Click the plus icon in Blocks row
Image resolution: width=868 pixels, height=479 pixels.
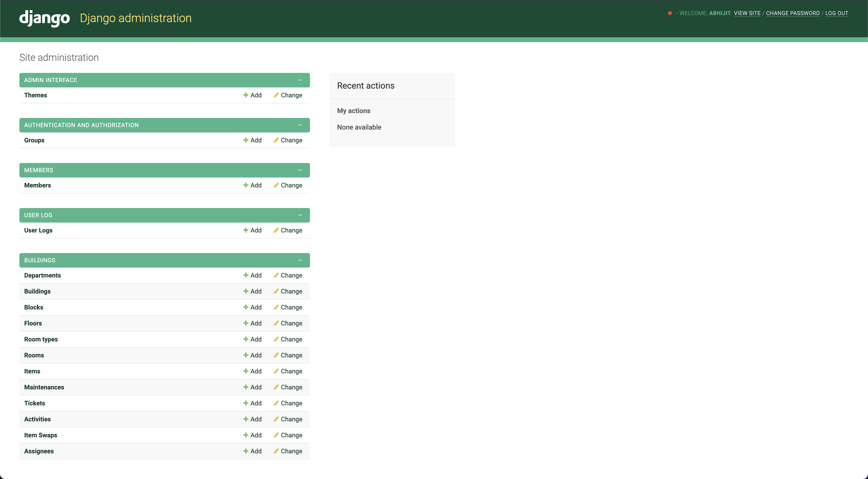[x=246, y=307]
